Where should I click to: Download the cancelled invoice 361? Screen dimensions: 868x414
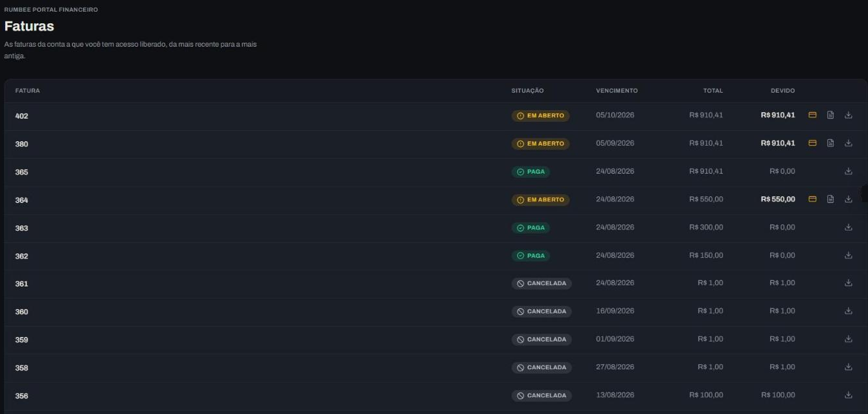tap(849, 282)
